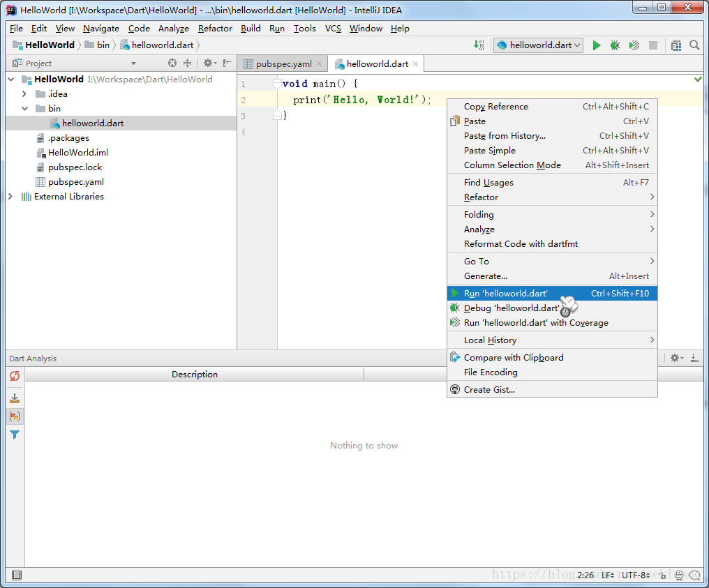Open Local History submenu
The width and height of the screenshot is (709, 588).
coord(552,340)
